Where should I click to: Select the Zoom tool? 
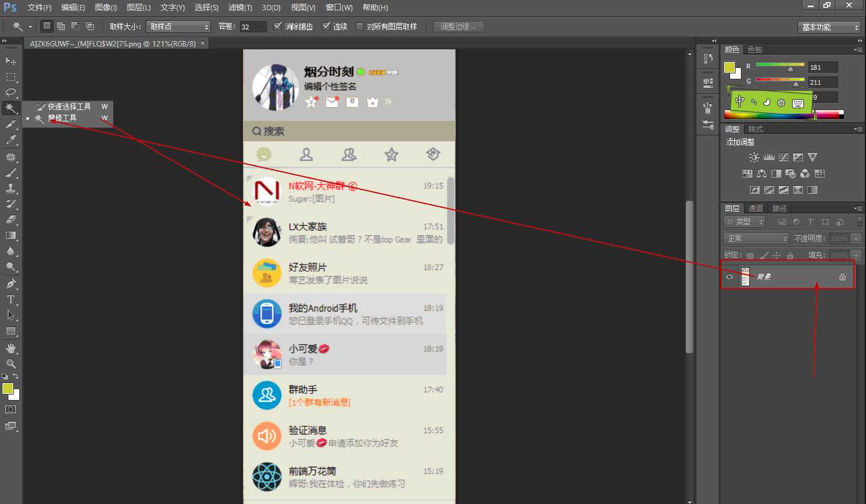pyautogui.click(x=11, y=363)
